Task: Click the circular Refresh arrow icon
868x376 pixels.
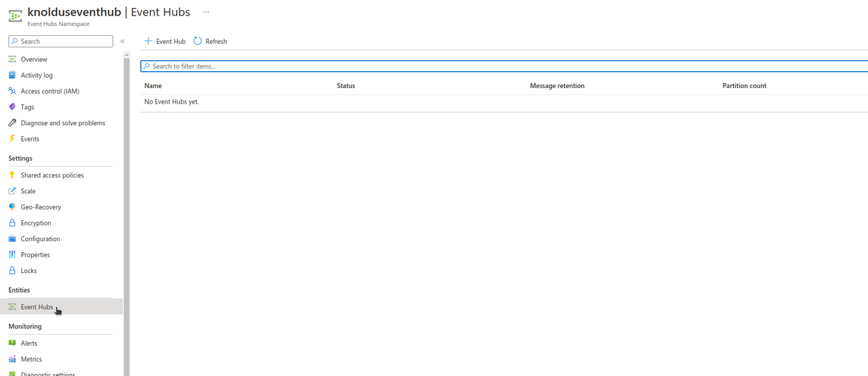Action: [x=198, y=41]
